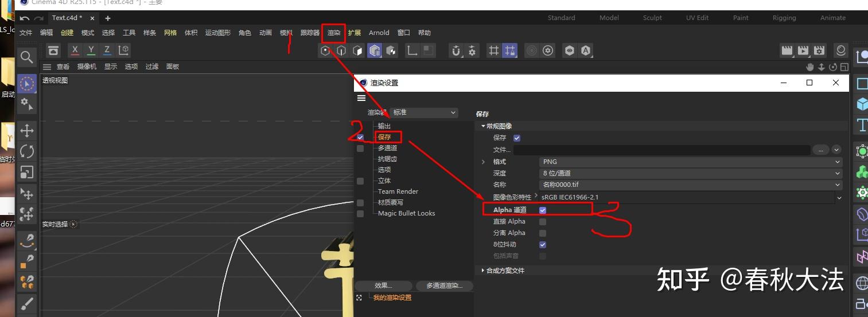The height and width of the screenshot is (317, 868).
Task: Open the Arnold menu
Action: [x=379, y=33]
